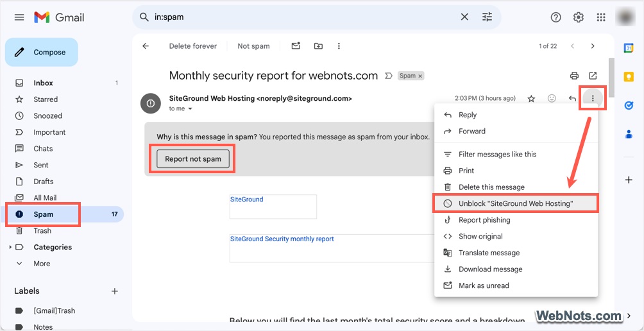Expand recipient details next to "to me"
644x331 pixels.
click(190, 109)
